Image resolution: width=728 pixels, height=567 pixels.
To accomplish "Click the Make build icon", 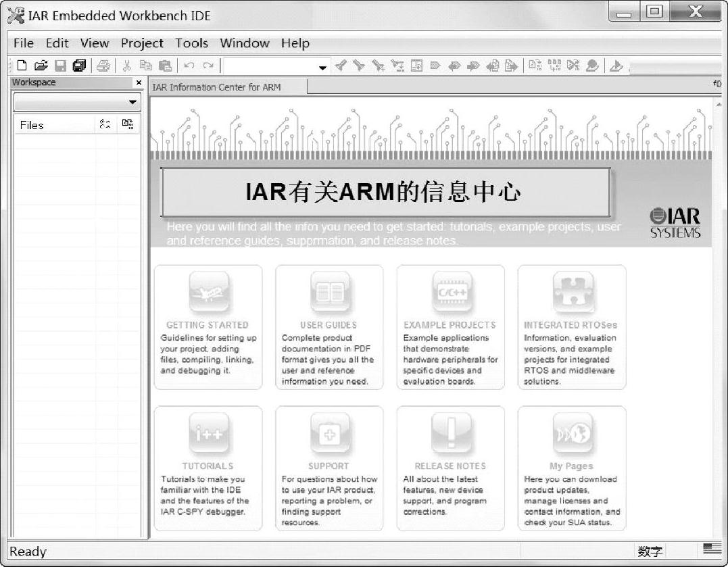I will coord(554,66).
